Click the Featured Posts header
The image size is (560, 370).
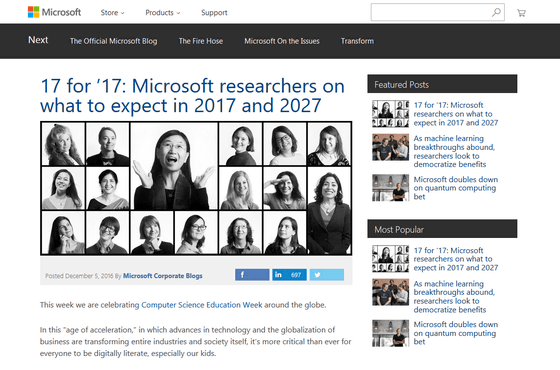442,84
